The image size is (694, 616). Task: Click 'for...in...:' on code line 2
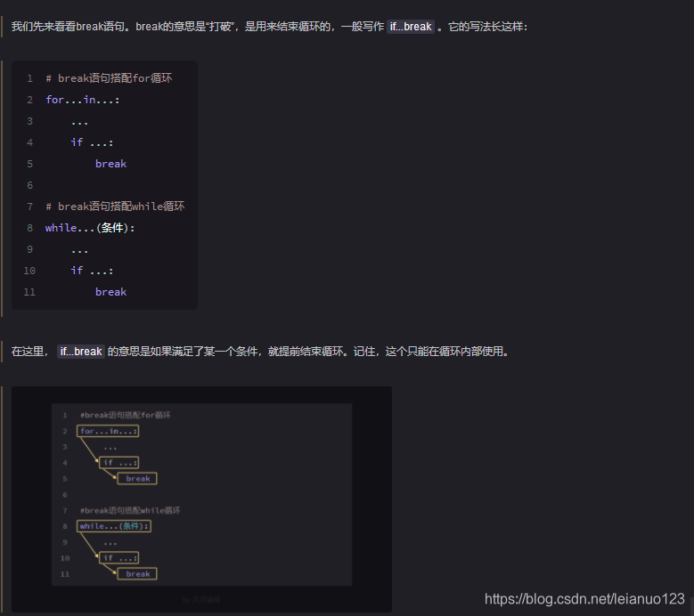(83, 100)
